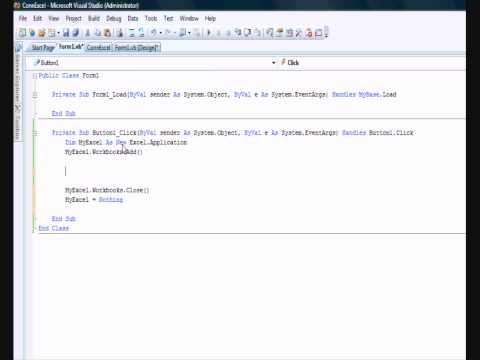The width and height of the screenshot is (480, 360).
Task: Open the Help menu
Action: tap(210, 19)
